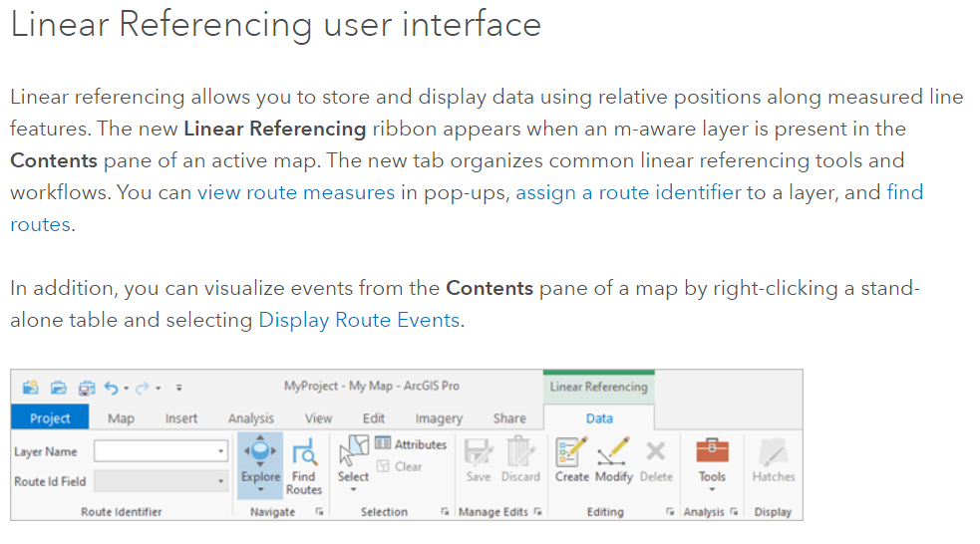This screenshot has height=544, width=980.
Task: Activate the Select tool icon
Action: (x=354, y=451)
